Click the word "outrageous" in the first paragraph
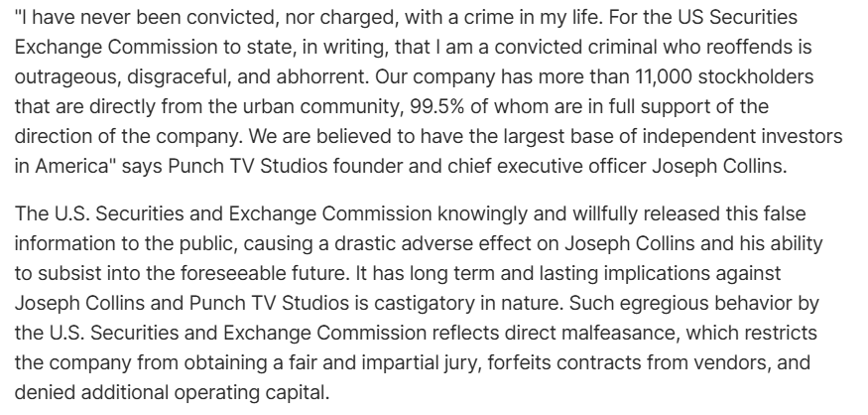 (x=61, y=76)
